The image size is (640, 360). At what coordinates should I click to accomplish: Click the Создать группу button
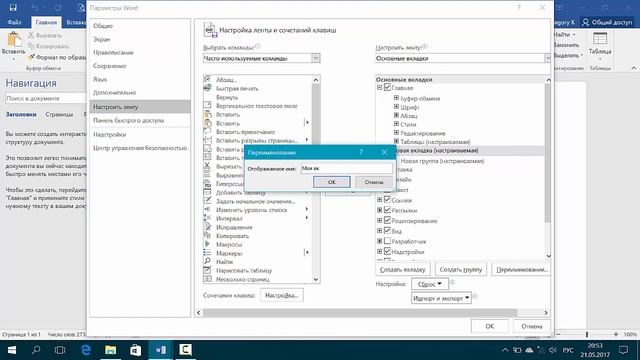(461, 269)
